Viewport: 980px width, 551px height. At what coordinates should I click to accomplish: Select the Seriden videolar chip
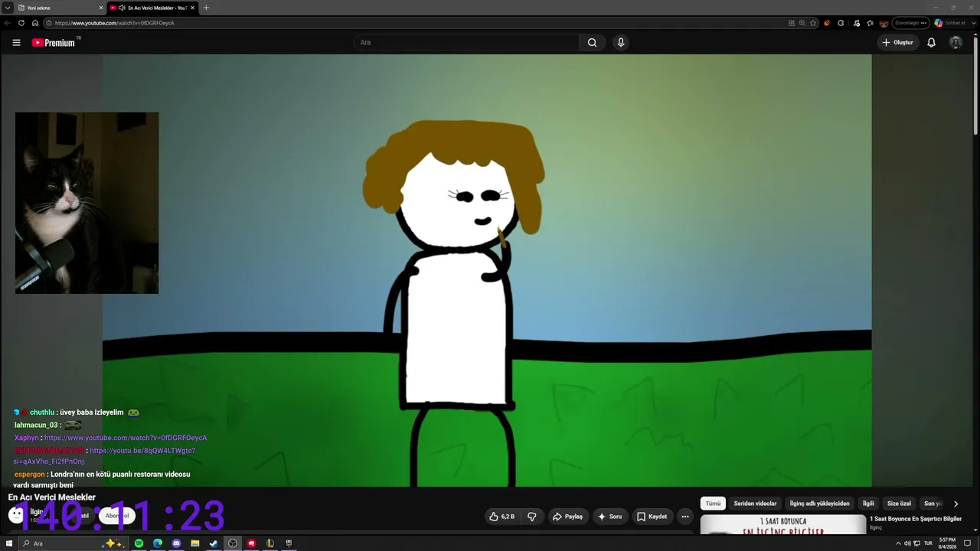[x=755, y=504]
